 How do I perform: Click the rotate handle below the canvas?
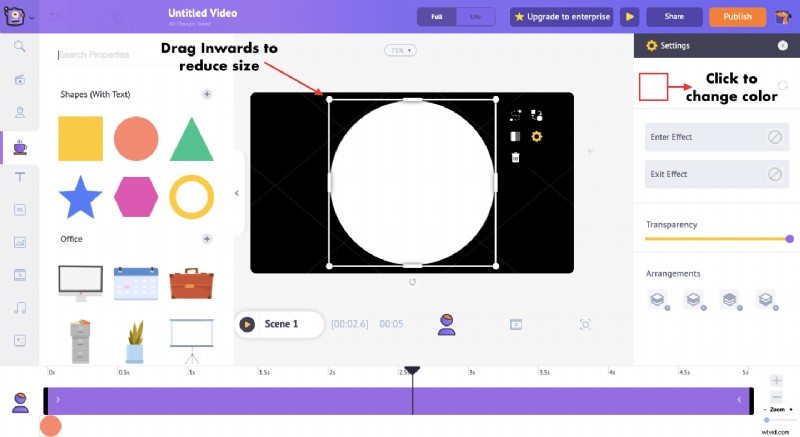pos(412,281)
